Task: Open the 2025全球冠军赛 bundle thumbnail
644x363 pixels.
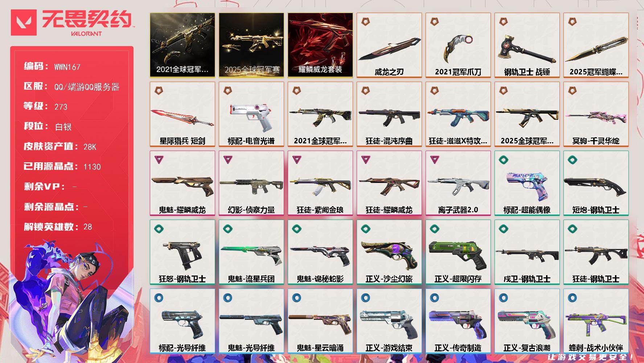Action: click(251, 45)
